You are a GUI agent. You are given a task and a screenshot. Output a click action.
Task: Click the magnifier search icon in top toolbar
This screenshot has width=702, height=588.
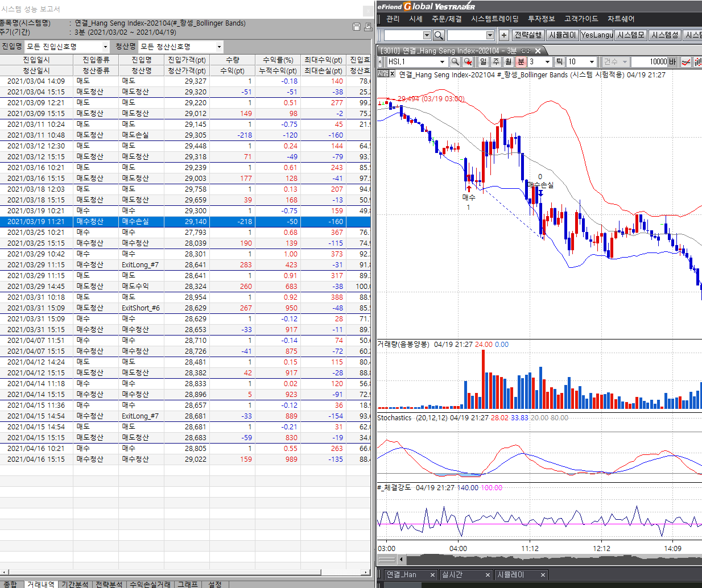pyautogui.click(x=439, y=35)
